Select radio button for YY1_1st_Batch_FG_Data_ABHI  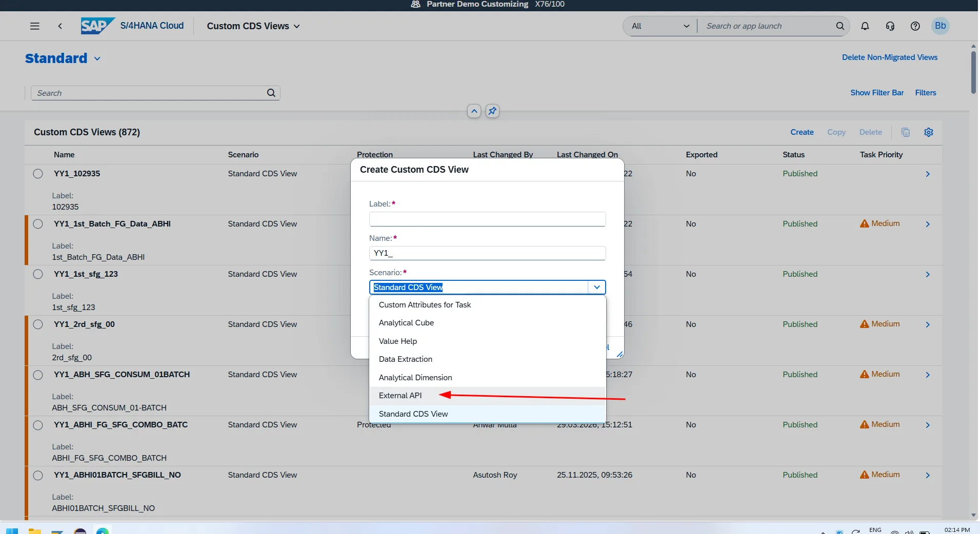tap(38, 224)
